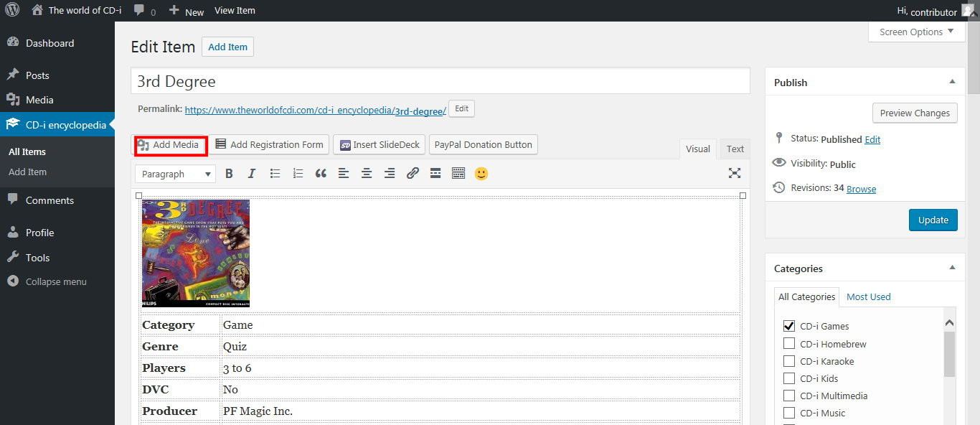Viewport: 980px width, 425px height.
Task: Align text center
Action: coord(367,174)
